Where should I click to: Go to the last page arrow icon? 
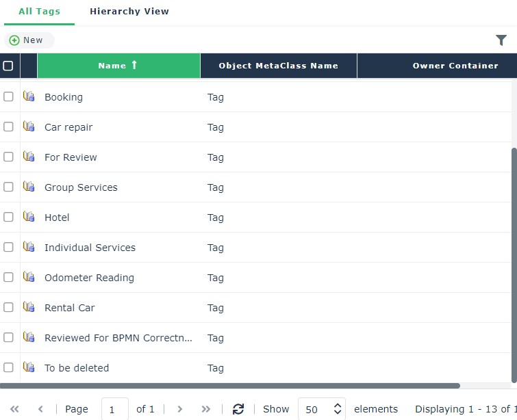(206, 409)
